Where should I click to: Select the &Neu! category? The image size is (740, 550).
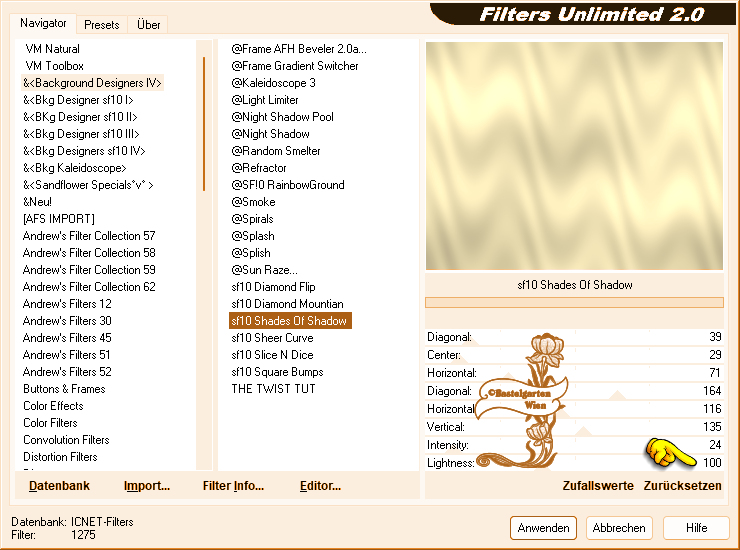click(x=37, y=202)
